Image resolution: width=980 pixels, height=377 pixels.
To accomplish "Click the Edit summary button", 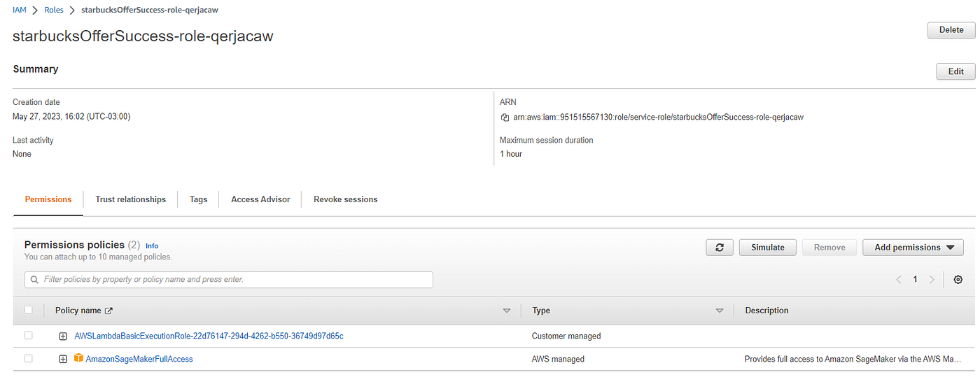I will (956, 71).
